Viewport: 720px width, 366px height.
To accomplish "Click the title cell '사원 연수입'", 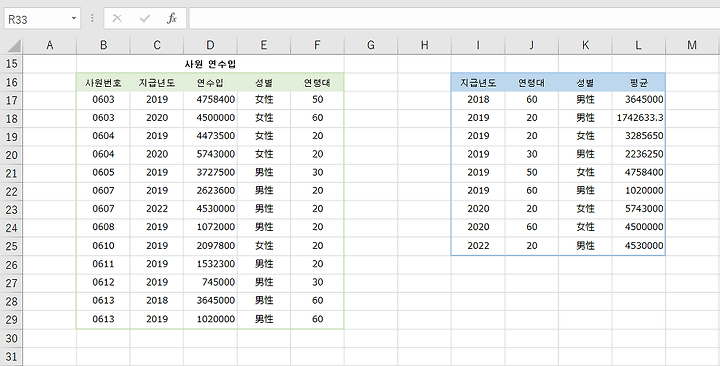I will (210, 64).
